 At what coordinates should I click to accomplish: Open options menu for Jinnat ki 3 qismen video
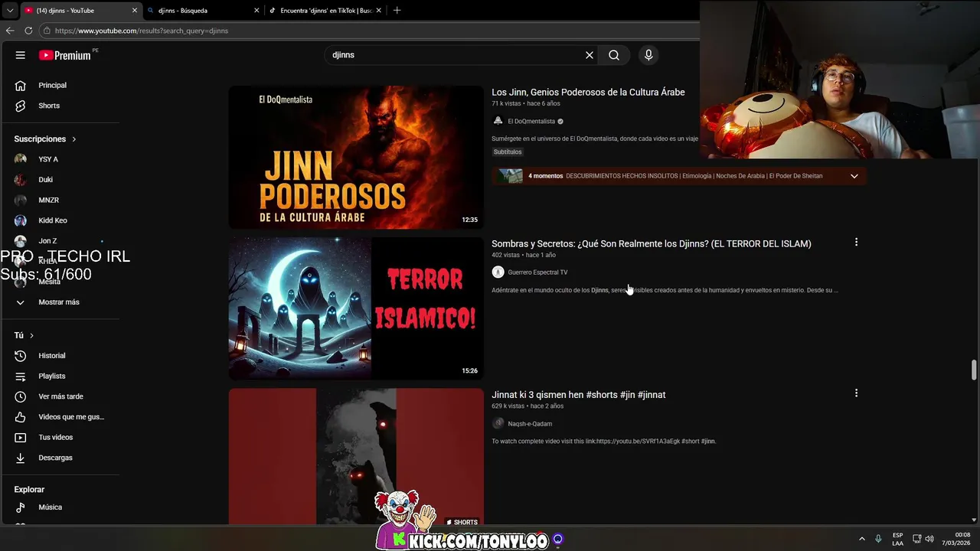click(856, 393)
